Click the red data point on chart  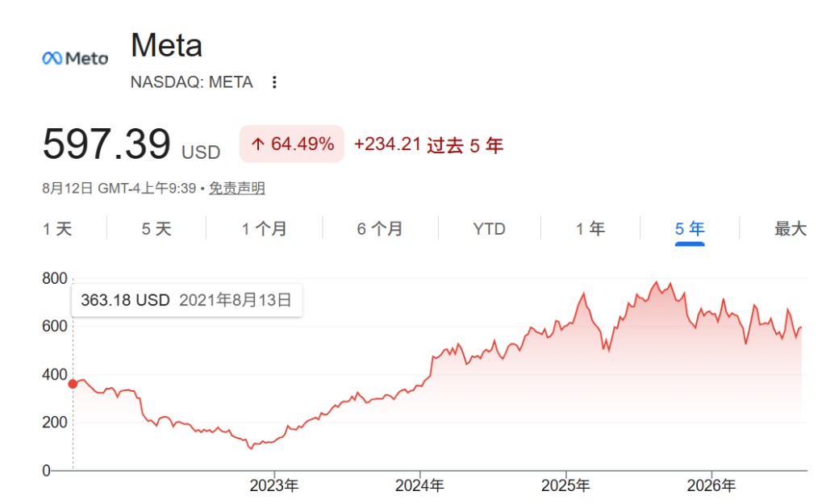pyautogui.click(x=73, y=384)
